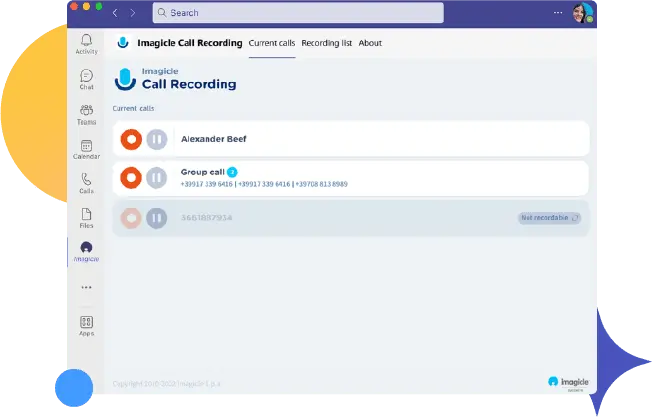Open the Calls section
The height and width of the screenshot is (417, 652).
[x=86, y=182]
